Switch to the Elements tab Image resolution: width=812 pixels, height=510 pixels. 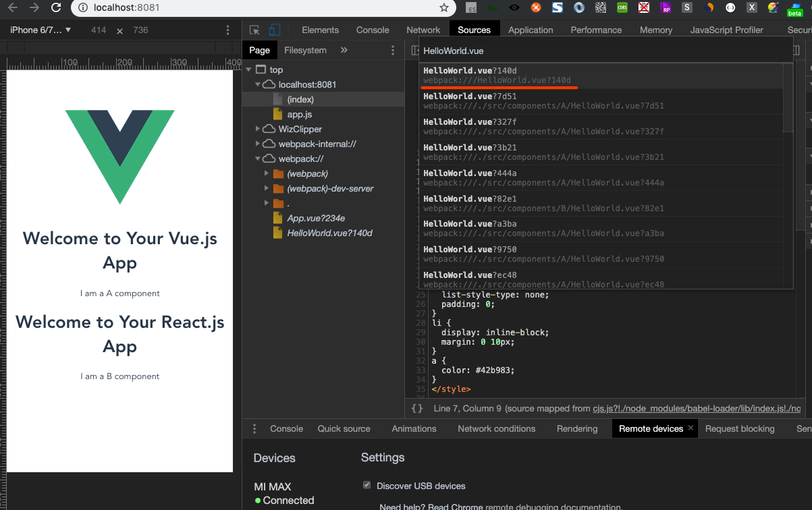320,30
